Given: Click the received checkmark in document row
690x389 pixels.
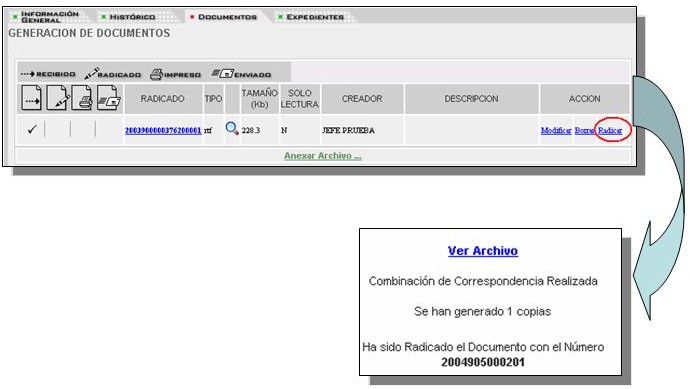Looking at the screenshot, I should (32, 129).
